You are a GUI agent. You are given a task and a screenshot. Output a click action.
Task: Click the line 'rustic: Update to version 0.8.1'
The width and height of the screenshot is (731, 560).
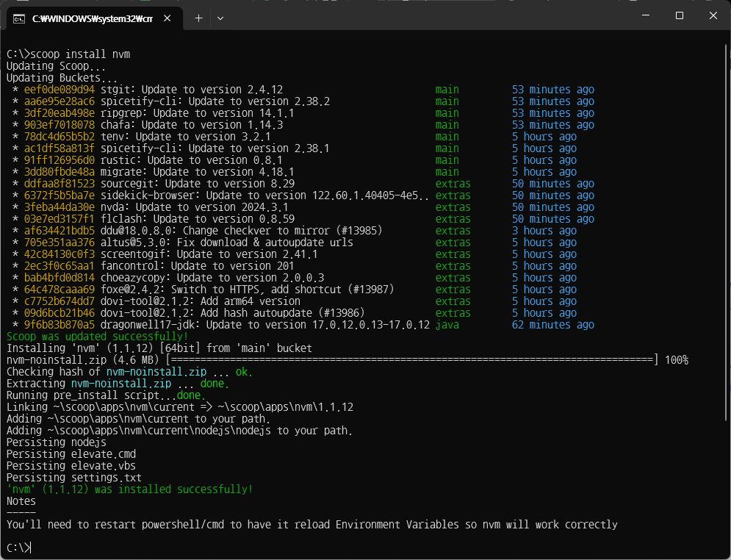click(x=192, y=160)
